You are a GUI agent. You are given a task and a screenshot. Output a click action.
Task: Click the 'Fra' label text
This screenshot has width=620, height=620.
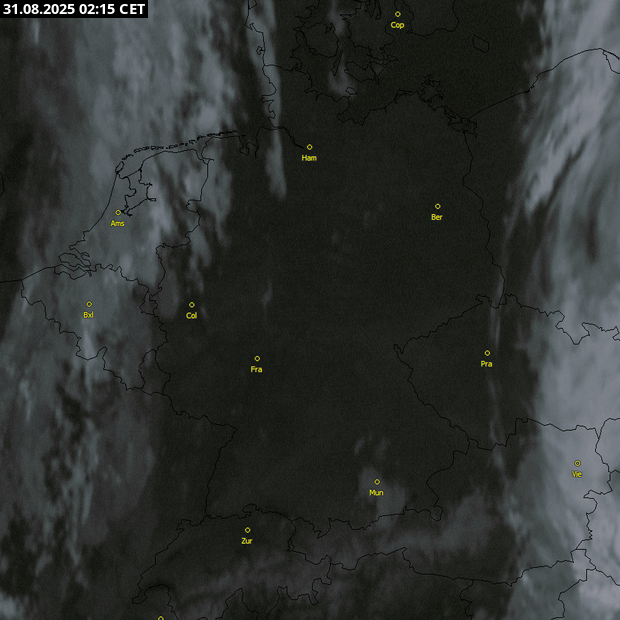(256, 369)
